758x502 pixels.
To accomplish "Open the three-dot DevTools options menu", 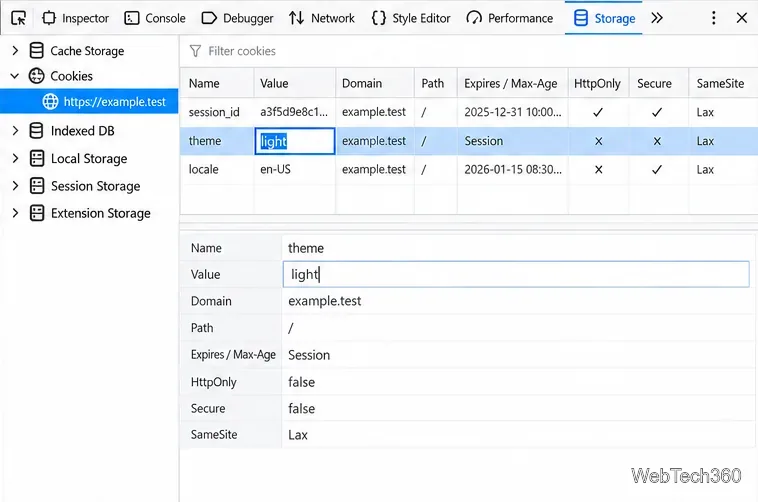I will click(x=714, y=18).
